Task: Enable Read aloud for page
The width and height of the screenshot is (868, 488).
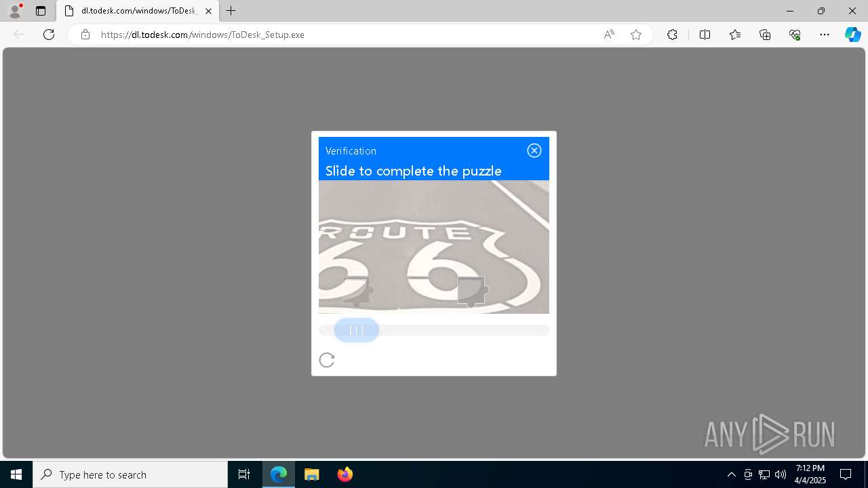Action: tap(609, 35)
